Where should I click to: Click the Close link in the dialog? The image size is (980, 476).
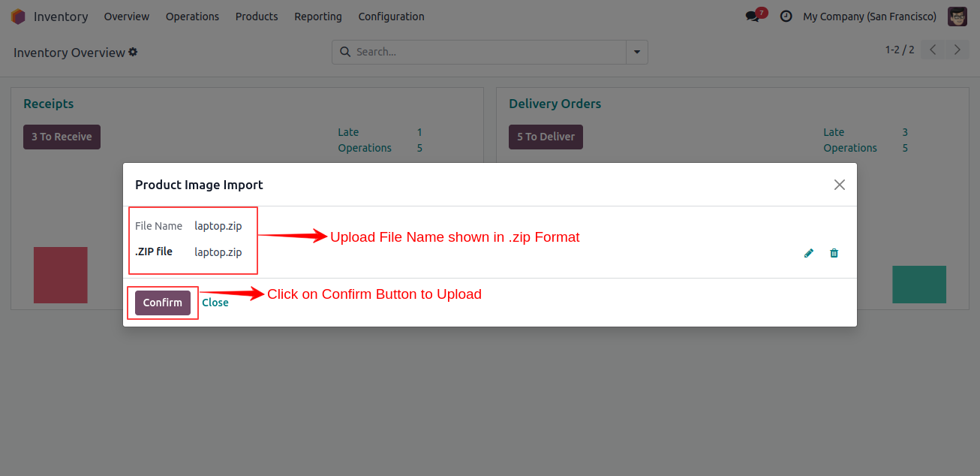pos(215,303)
